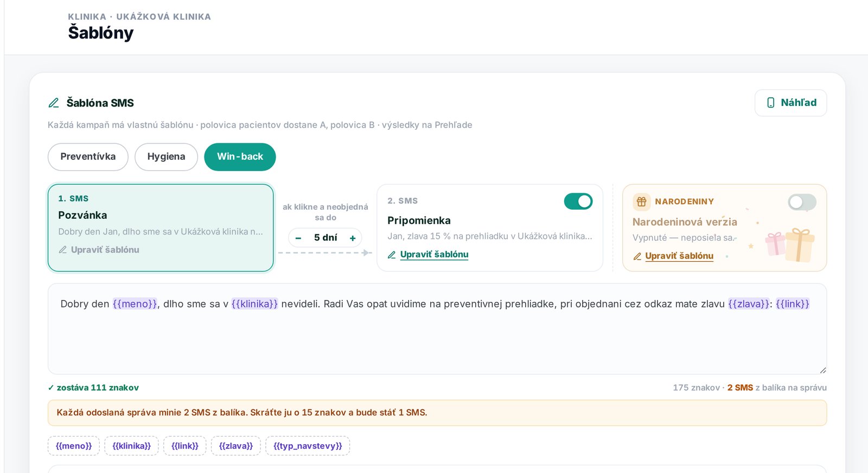Click the '5 dní' delay value
The height and width of the screenshot is (473, 868).
pos(325,238)
